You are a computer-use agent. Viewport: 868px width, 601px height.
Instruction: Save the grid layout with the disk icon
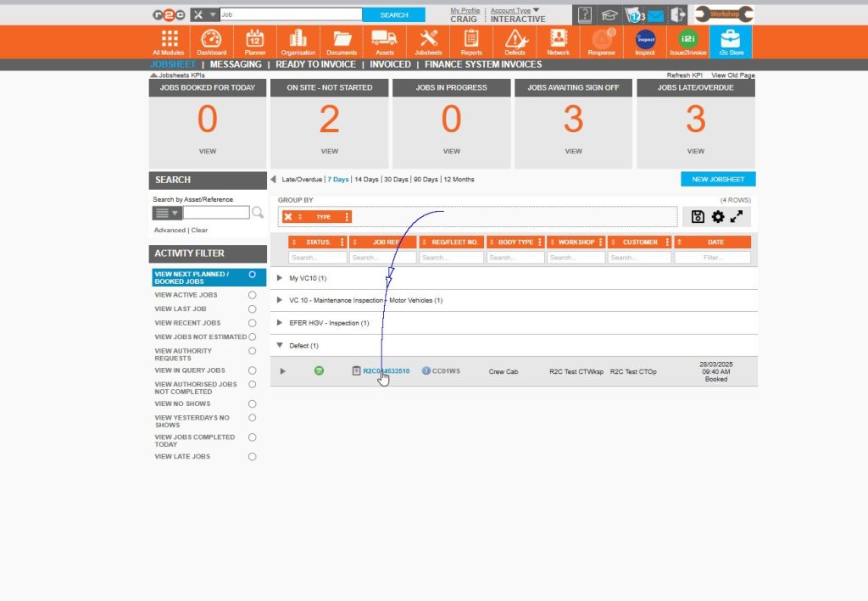pos(698,217)
